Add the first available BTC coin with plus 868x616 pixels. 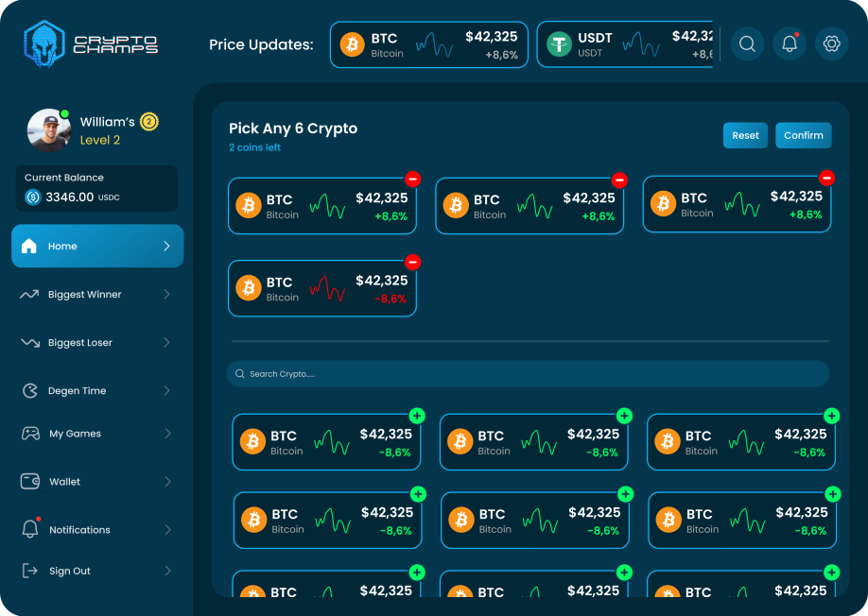(x=417, y=416)
